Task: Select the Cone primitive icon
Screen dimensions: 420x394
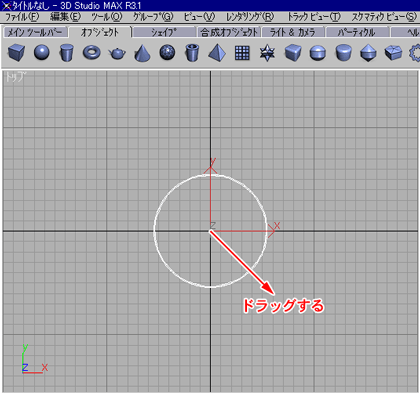Action: pyautogui.click(x=142, y=53)
